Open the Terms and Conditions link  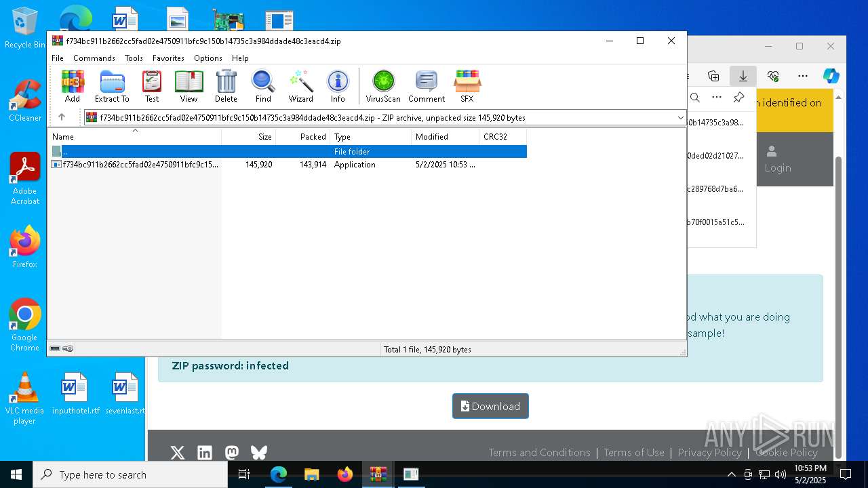[x=539, y=452]
